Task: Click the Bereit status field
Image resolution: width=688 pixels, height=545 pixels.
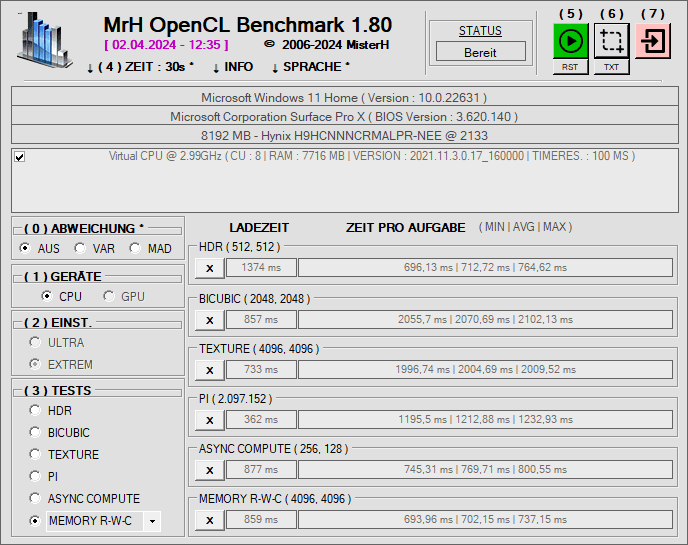Action: (x=480, y=52)
